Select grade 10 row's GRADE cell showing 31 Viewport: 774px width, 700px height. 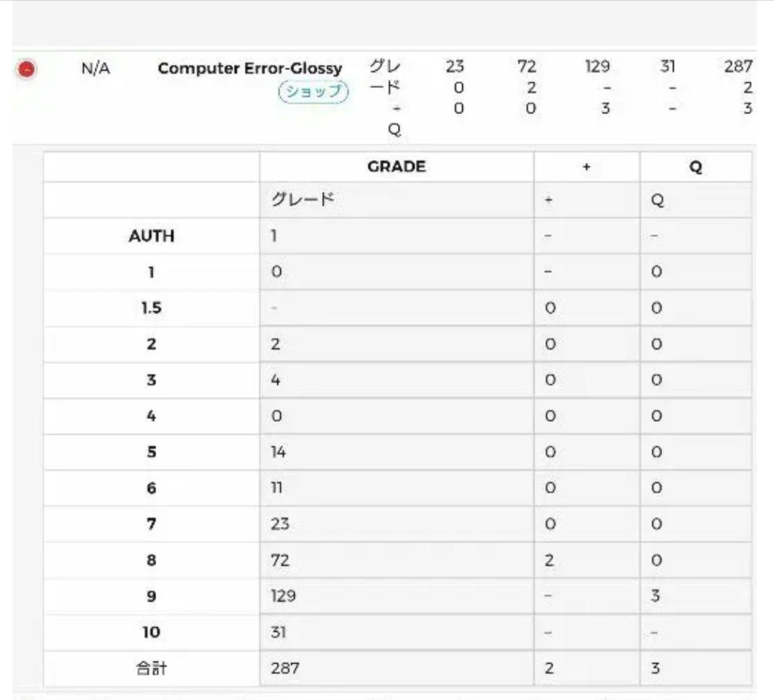coord(396,633)
